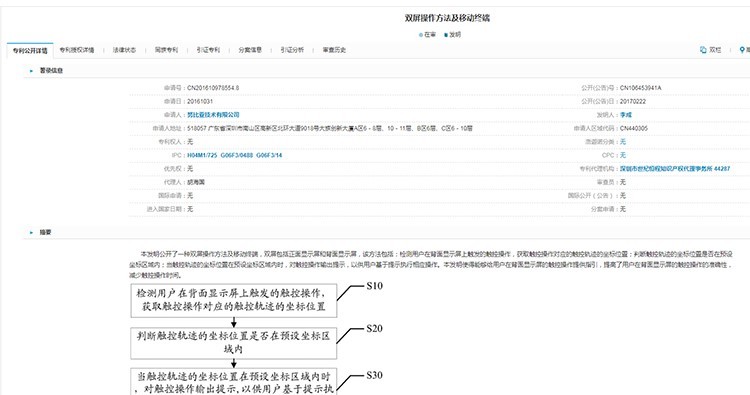Click application date 20161031
Viewport: 750px width, 395px height.
[200, 101]
